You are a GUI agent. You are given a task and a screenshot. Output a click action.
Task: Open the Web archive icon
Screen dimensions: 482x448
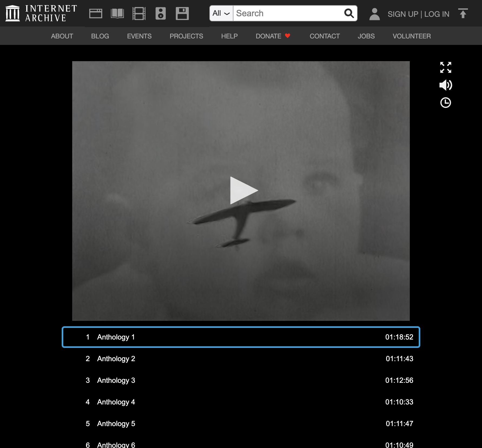96,14
